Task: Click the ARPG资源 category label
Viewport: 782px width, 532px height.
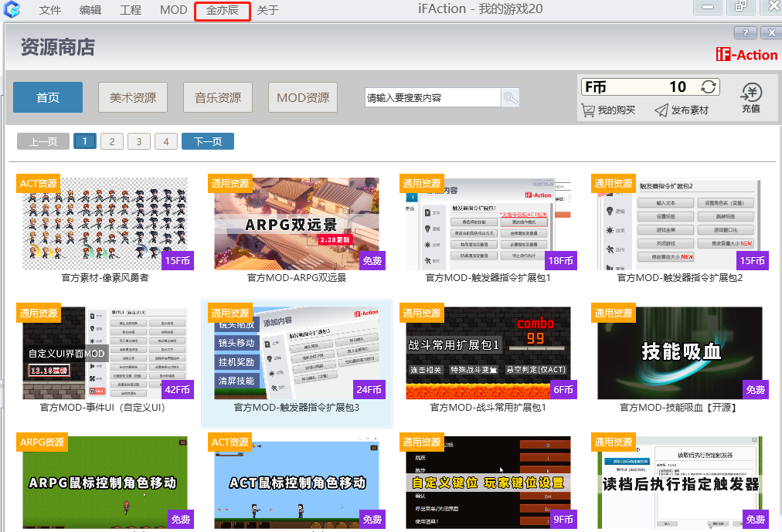Action: 42,442
